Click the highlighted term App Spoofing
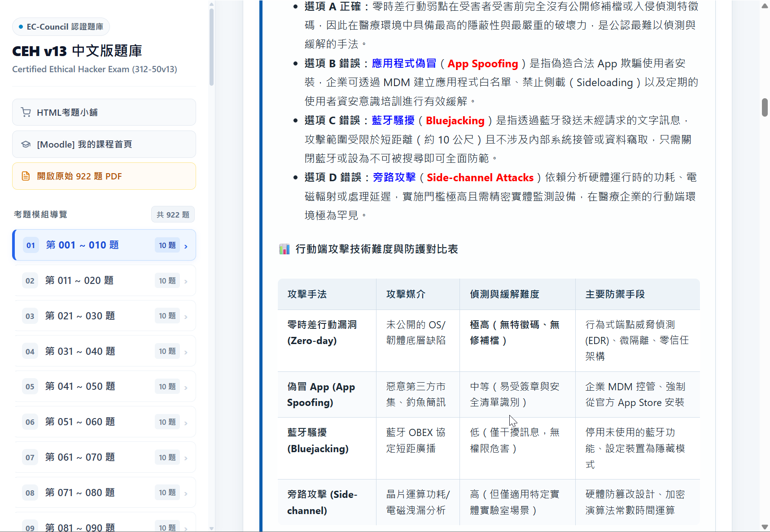 pos(483,64)
